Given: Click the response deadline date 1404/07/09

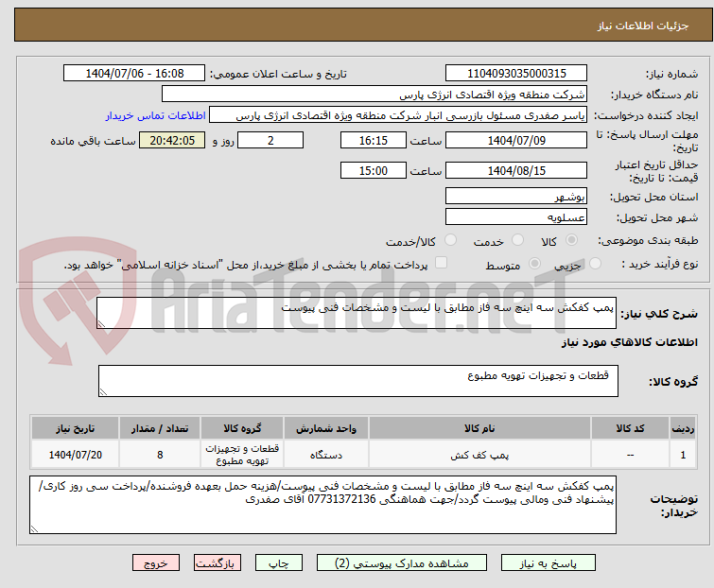Looking at the screenshot, I should pyautogui.click(x=516, y=140).
